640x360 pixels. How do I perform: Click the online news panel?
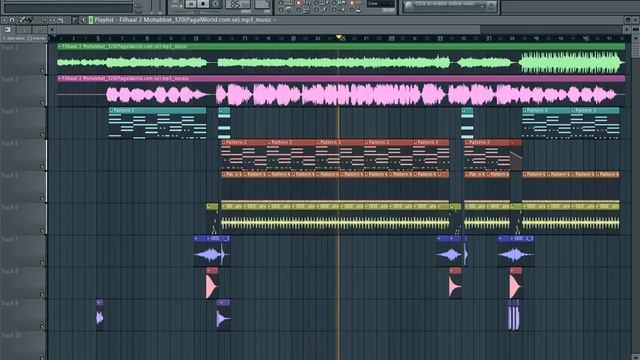click(x=449, y=5)
